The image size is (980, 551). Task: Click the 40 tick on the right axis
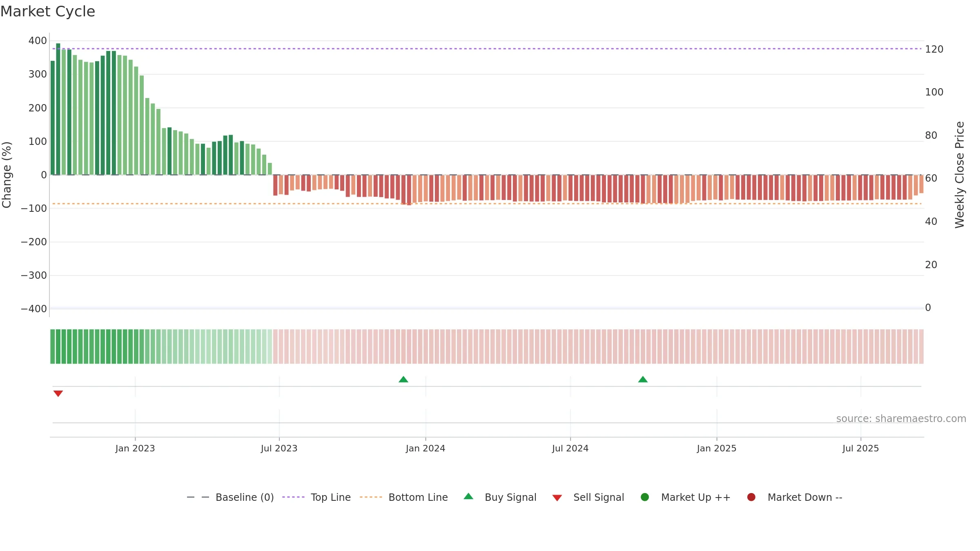coord(931,222)
